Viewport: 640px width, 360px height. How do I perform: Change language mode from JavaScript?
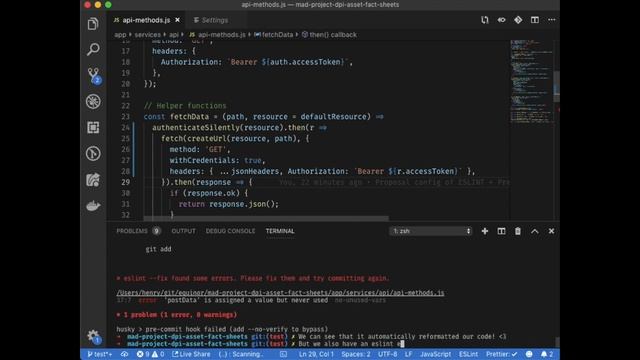436,354
